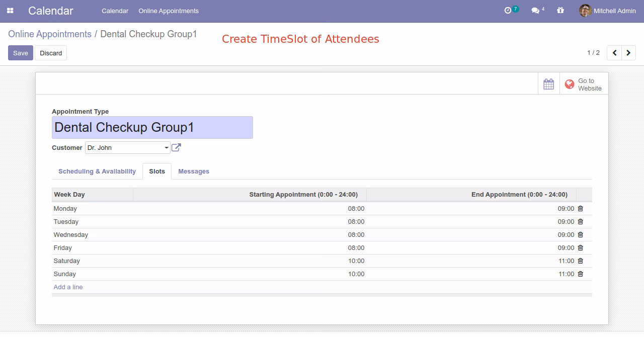Delete the Wednesday slot with trash icon

point(581,234)
